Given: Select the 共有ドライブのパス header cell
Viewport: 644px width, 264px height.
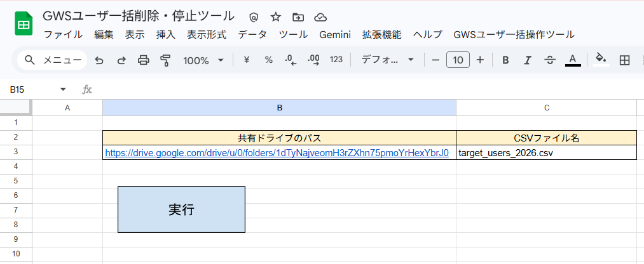Looking at the screenshot, I should coord(279,138).
